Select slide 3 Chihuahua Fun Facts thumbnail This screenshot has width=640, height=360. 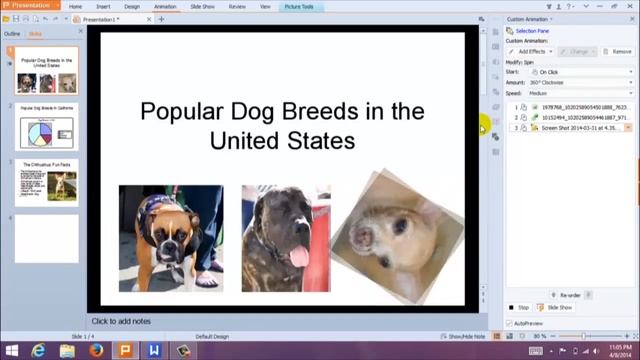pyautogui.click(x=47, y=183)
